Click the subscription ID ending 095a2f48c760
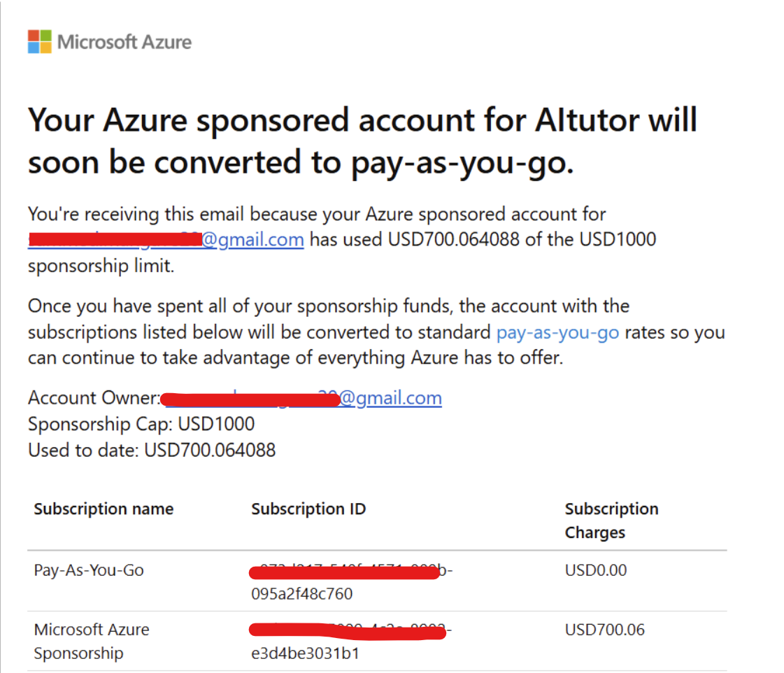Viewport: 784px width, 673px height. [x=302, y=594]
